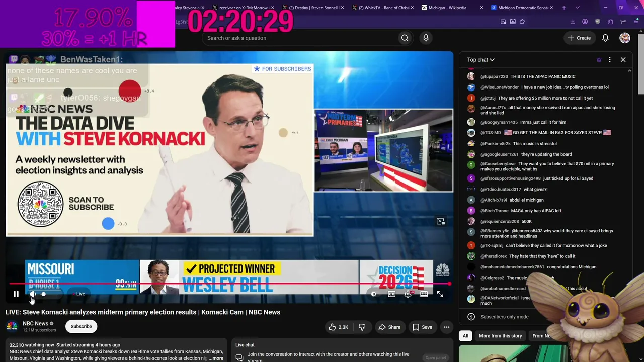The width and height of the screenshot is (644, 362).
Task: Open the chat crown membership icon
Action: coord(599,60)
